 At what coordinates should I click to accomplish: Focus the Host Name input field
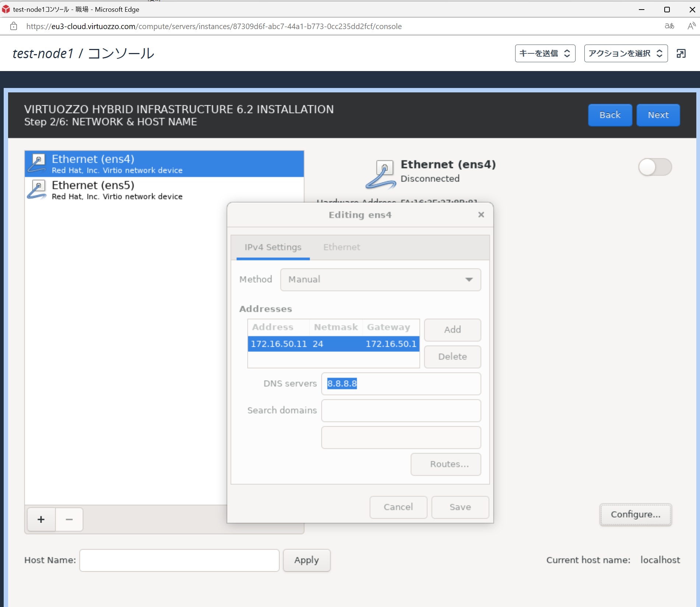[179, 560]
